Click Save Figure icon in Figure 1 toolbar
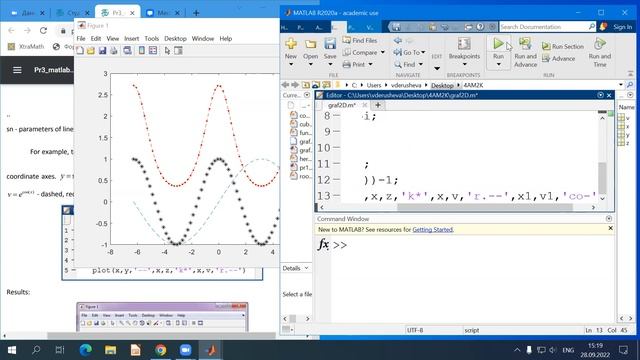 click(x=102, y=51)
